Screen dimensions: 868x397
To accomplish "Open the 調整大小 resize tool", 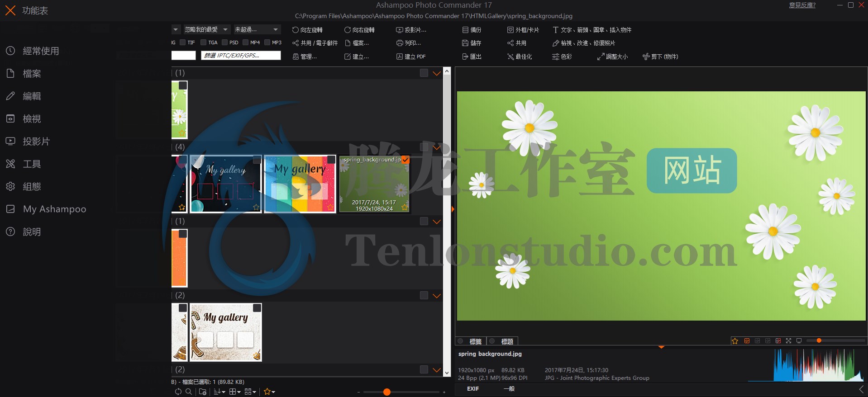I will tap(613, 57).
